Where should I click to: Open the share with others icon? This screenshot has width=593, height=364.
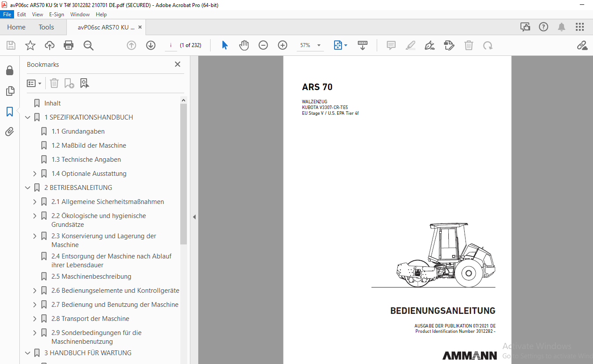click(x=525, y=27)
